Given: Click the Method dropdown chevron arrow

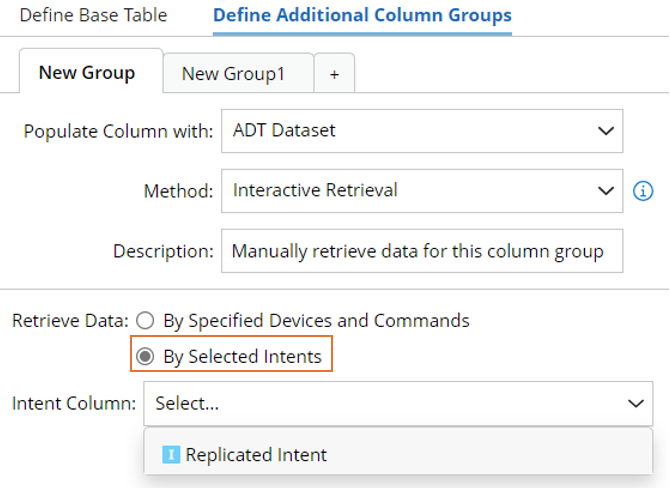Looking at the screenshot, I should tap(604, 190).
